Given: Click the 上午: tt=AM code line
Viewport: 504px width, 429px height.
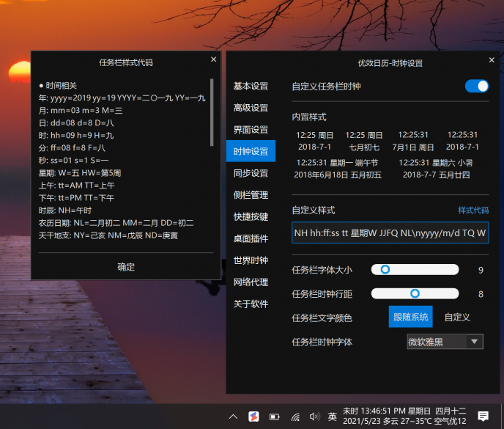Looking at the screenshot, I should (x=76, y=186).
